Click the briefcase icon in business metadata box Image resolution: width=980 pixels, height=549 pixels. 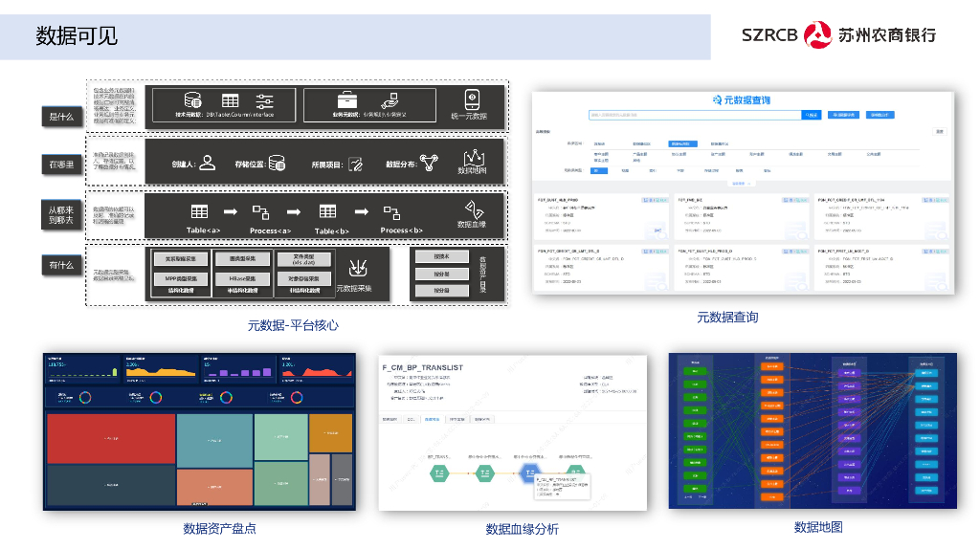(x=346, y=99)
